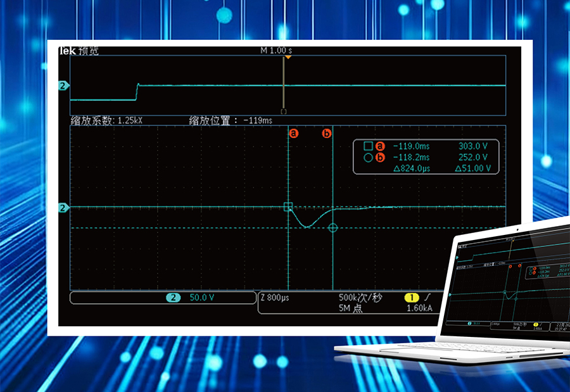Image resolution: width=570 pixels, height=392 pixels.
Task: Click the M 1.00 s timebase label
Action: 276,50
